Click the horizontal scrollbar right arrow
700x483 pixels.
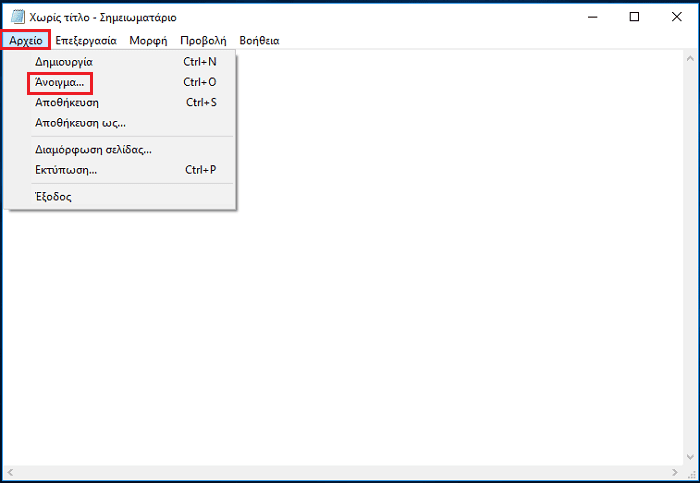pyautogui.click(x=675, y=472)
